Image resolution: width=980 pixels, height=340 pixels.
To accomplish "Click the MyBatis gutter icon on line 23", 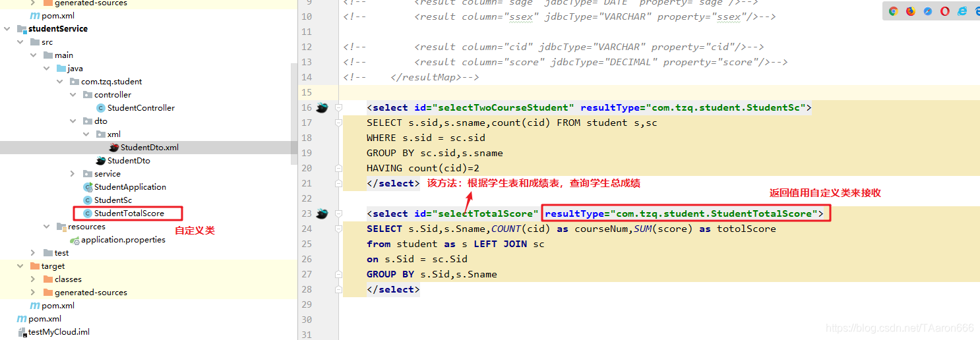I will (x=322, y=213).
